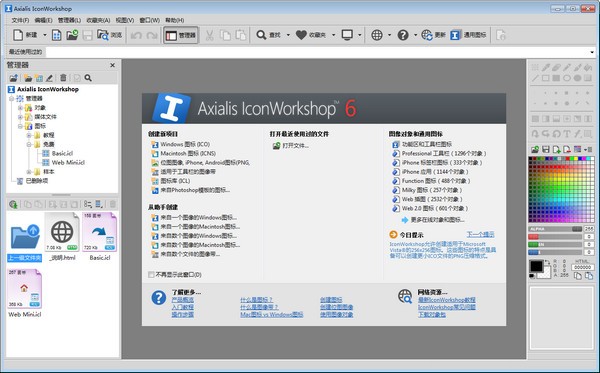Collapse the 图标 folder in the tree
Viewport: 600px width, 373px height.
(x=20, y=126)
